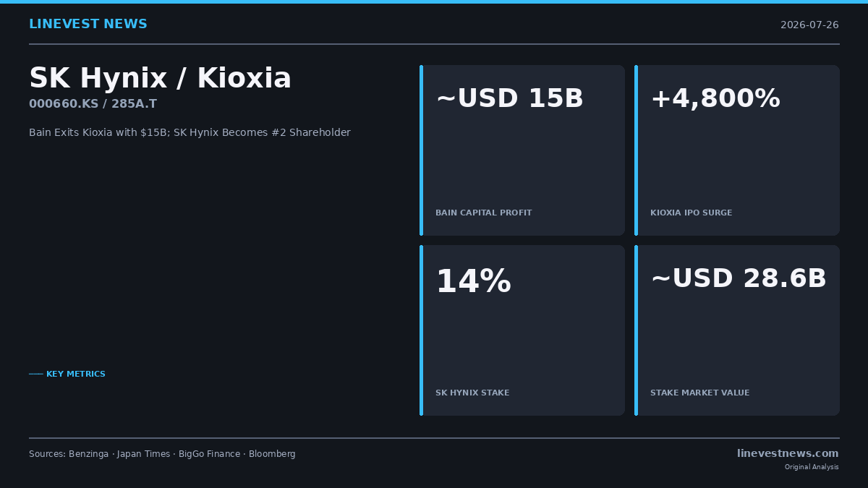Click the KIOXIA IPO SURGE caption
Viewport: 868px width, 488px height.
pos(691,213)
